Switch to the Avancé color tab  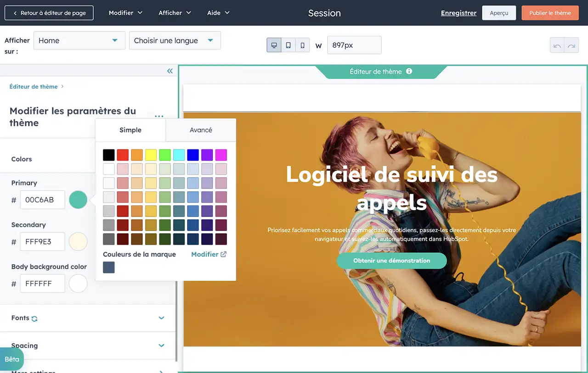click(x=201, y=130)
